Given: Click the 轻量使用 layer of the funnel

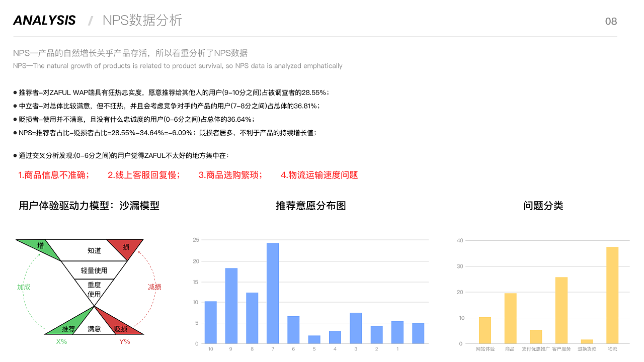Looking at the screenshot, I should [94, 270].
